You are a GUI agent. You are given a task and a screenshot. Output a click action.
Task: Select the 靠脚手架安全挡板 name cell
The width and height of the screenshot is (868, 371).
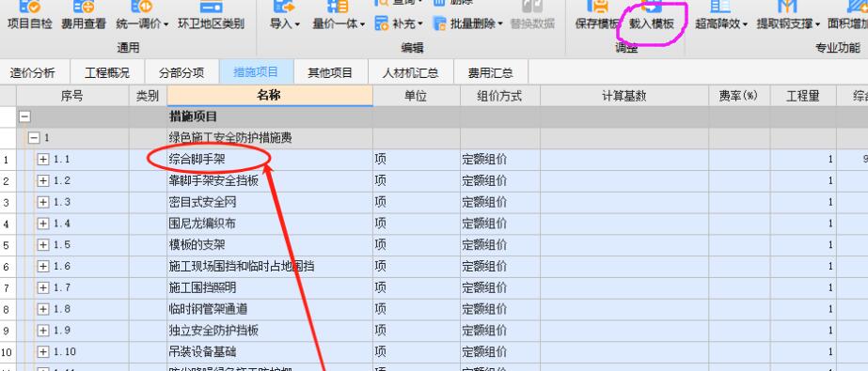coord(270,180)
